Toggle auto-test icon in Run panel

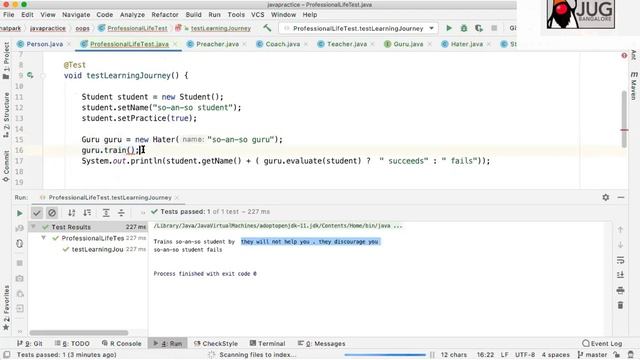pos(19,244)
